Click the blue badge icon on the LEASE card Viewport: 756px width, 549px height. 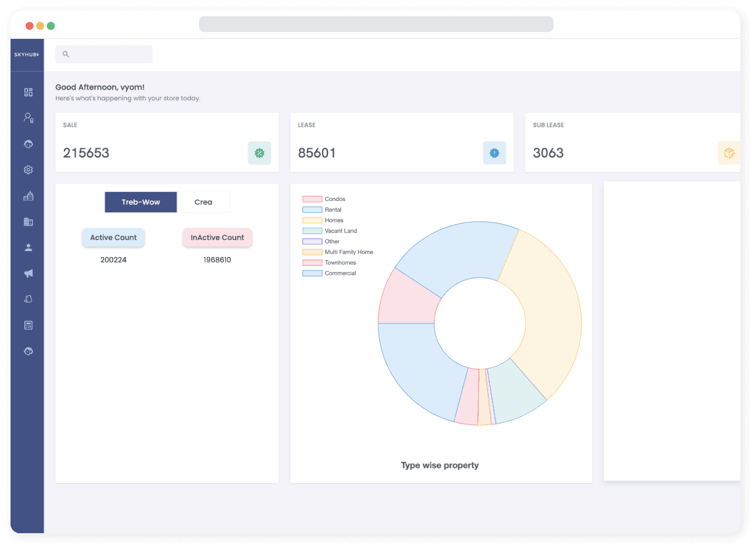[495, 152]
